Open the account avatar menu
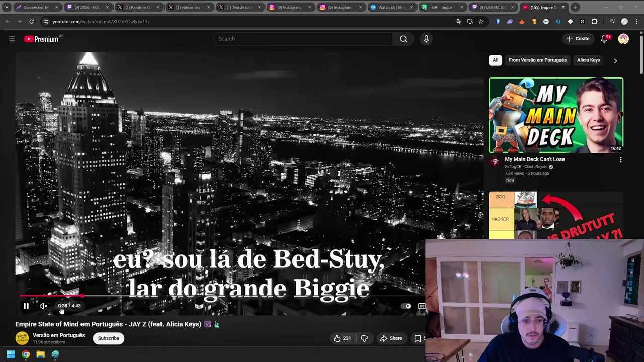Image resolution: width=644 pixels, height=362 pixels. point(623,39)
